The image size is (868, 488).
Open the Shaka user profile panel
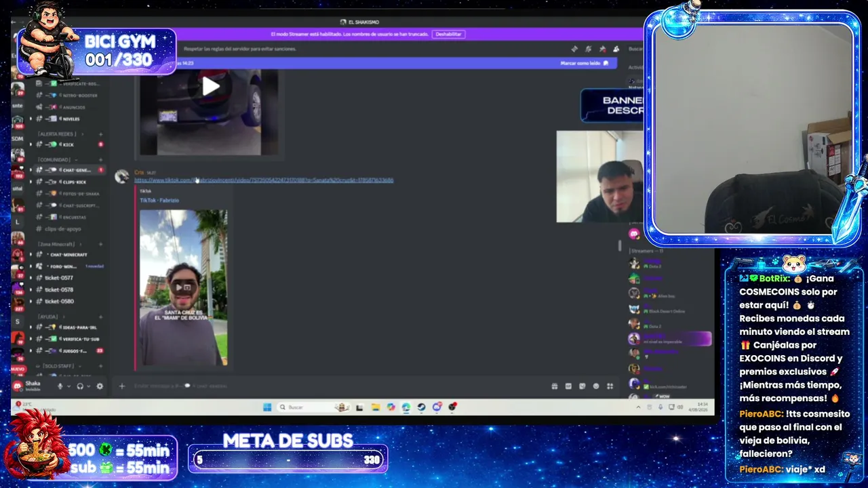click(x=33, y=386)
